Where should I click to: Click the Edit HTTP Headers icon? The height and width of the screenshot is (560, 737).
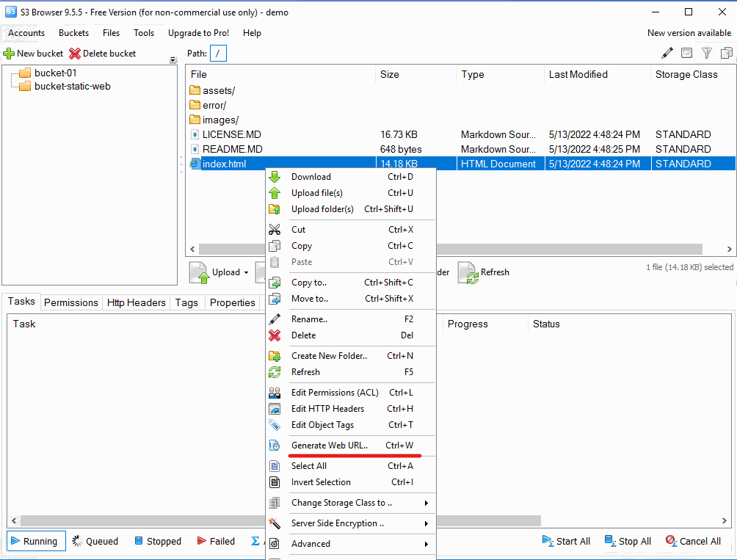click(275, 409)
